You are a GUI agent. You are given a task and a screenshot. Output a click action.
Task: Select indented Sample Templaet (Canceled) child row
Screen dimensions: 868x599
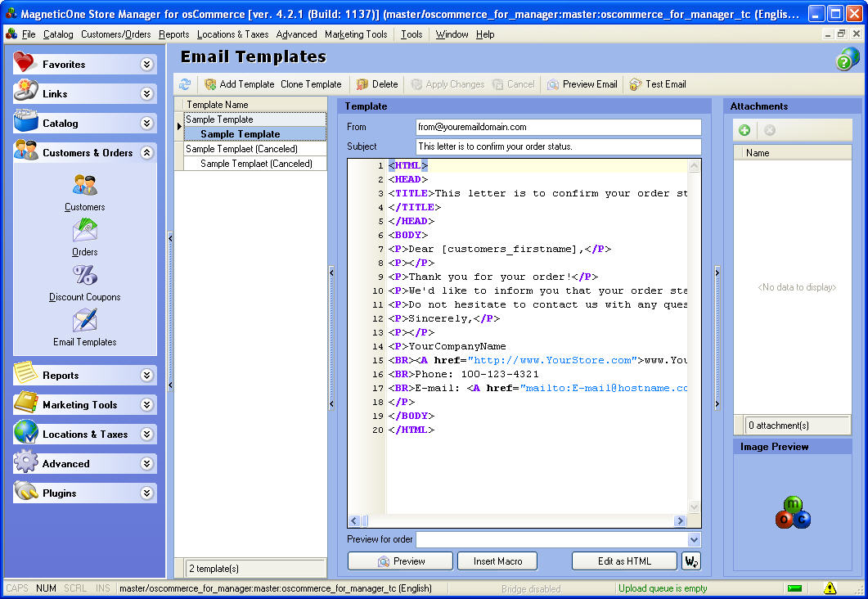(x=255, y=164)
